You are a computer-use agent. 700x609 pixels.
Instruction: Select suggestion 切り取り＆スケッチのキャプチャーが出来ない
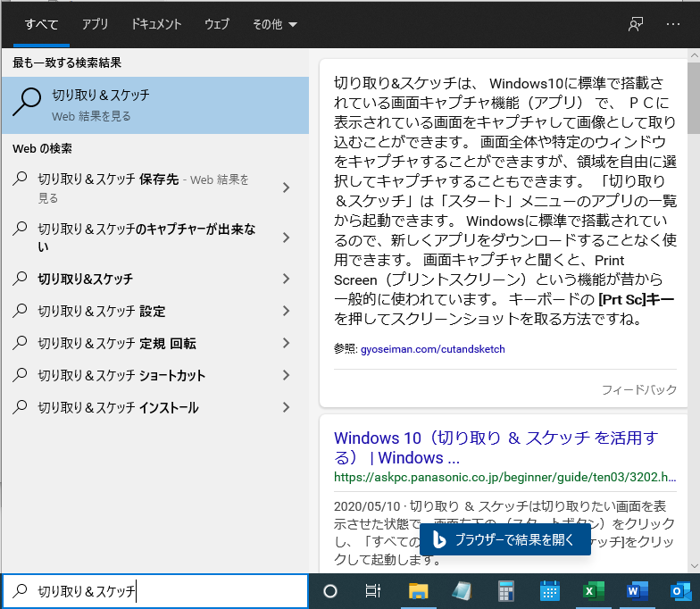tap(147, 238)
